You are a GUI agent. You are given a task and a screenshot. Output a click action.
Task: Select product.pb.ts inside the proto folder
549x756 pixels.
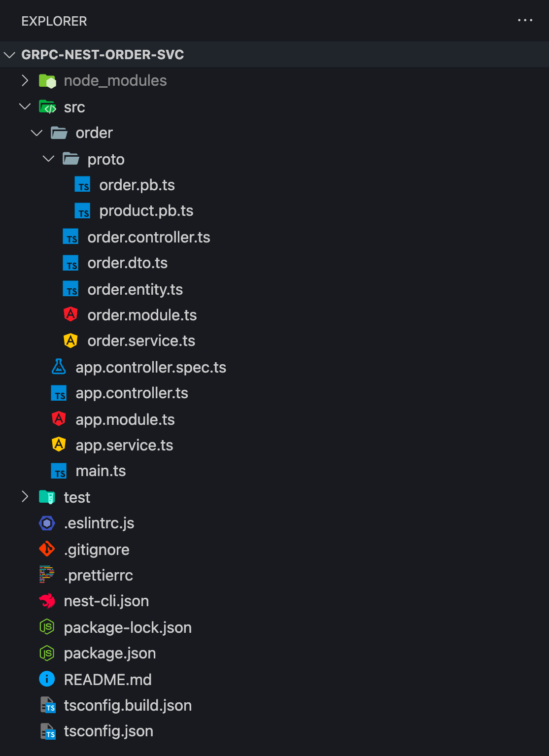coord(146,210)
